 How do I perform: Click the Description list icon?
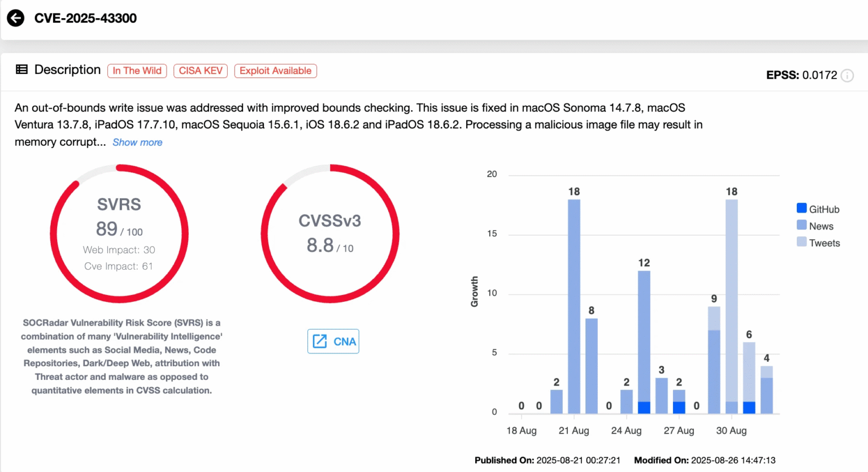pos(21,70)
